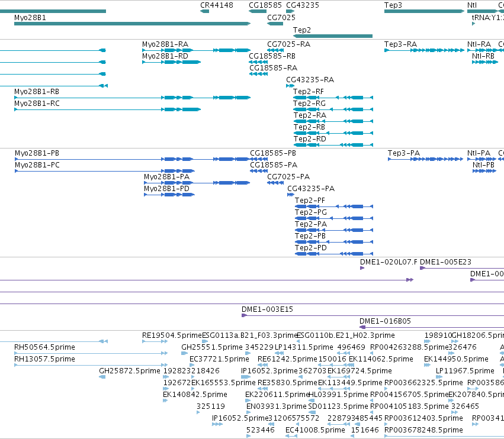Image resolution: width=504 pixels, height=439 pixels.
Task: Click the CG18585-PA protein label
Action: [x=274, y=164]
